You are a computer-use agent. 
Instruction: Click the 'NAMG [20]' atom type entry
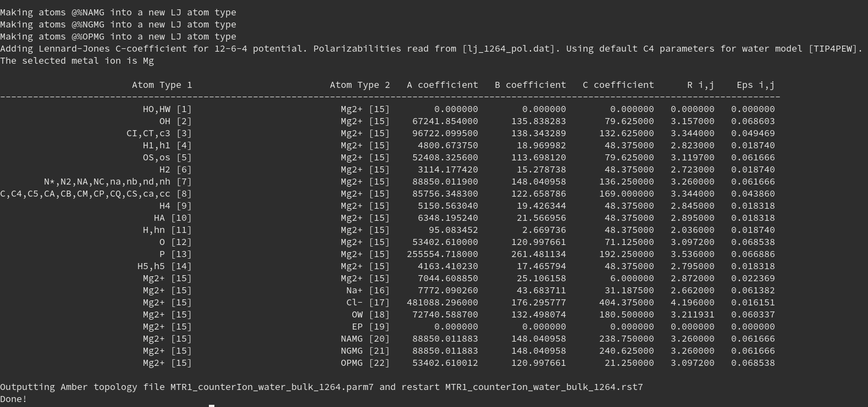[365, 339]
